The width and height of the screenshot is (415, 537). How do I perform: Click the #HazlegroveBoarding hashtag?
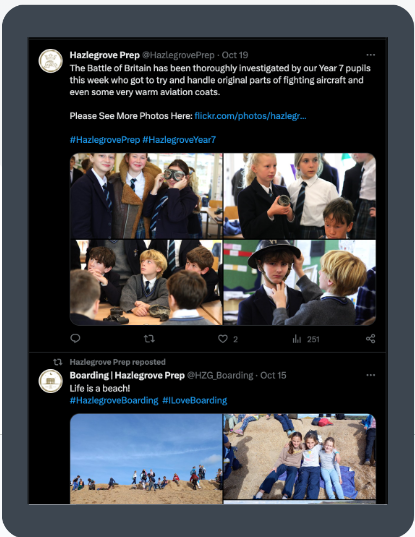click(x=114, y=400)
